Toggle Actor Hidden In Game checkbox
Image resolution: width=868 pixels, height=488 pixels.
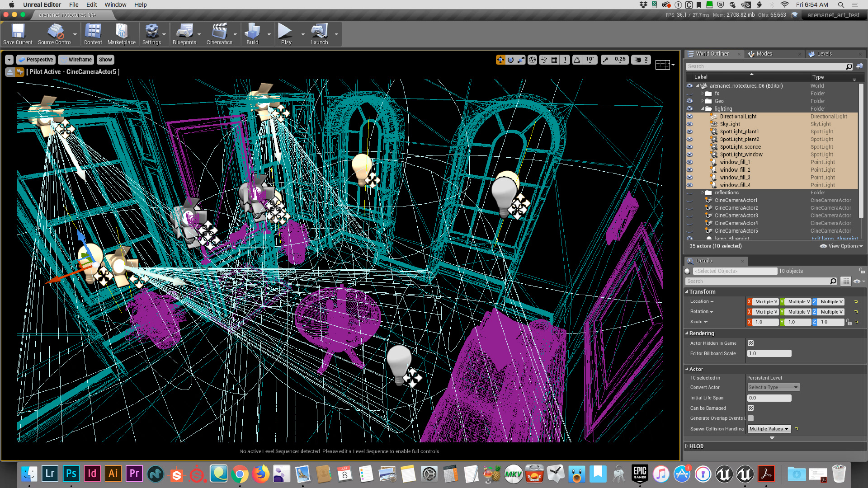pos(750,343)
